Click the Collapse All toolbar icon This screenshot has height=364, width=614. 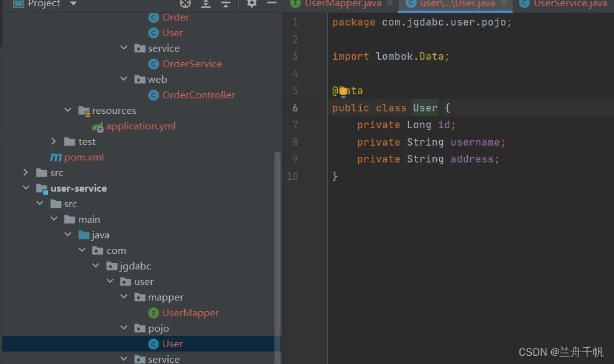pos(226,4)
